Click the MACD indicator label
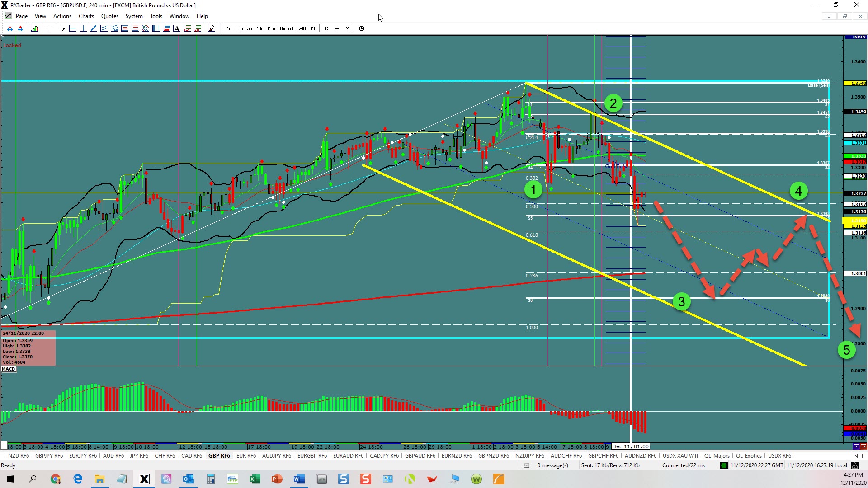 tap(9, 369)
